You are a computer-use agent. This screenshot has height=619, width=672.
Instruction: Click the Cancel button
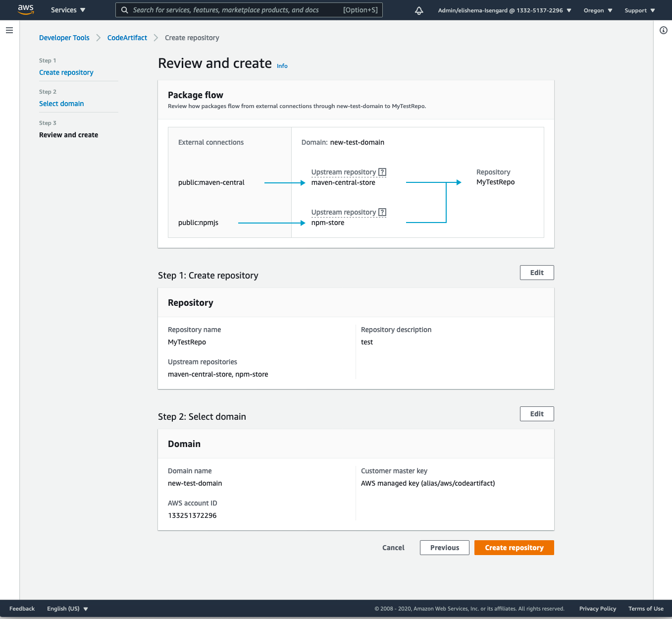tap(393, 548)
